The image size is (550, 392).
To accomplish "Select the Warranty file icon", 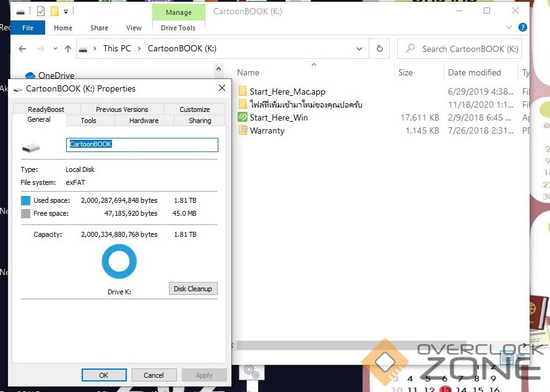I will point(243,130).
